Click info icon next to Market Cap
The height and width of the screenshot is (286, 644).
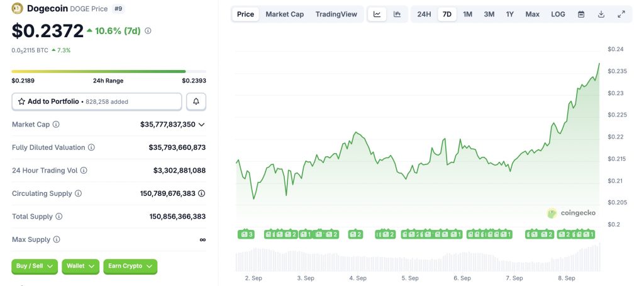56,125
